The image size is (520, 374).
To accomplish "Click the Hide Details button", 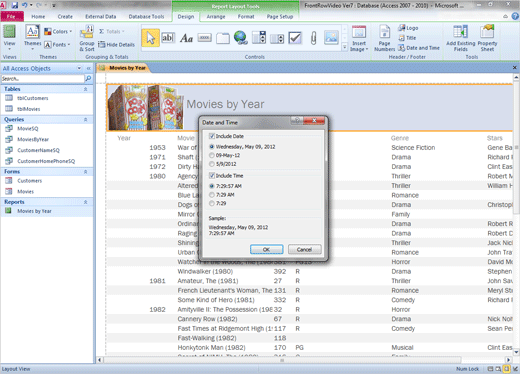I will pyautogui.click(x=116, y=45).
